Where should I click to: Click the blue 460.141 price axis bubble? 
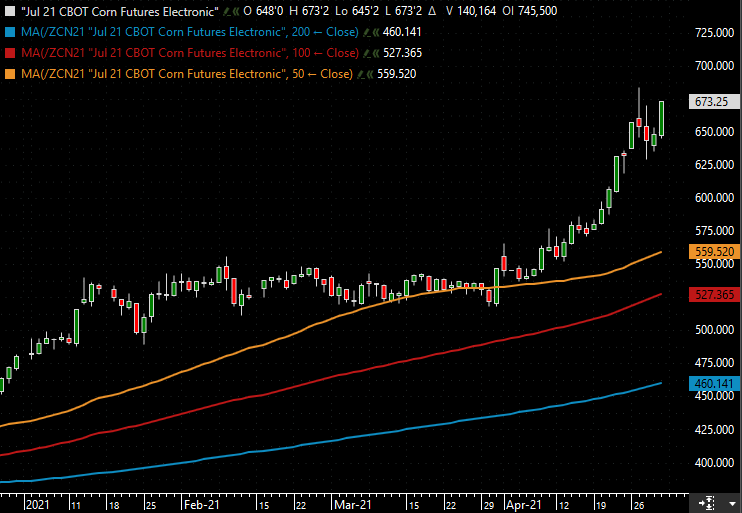click(x=715, y=383)
